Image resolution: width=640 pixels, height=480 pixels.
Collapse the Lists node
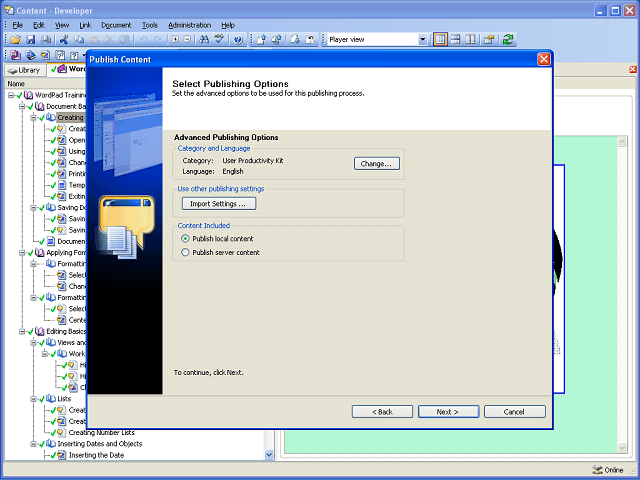(33, 399)
